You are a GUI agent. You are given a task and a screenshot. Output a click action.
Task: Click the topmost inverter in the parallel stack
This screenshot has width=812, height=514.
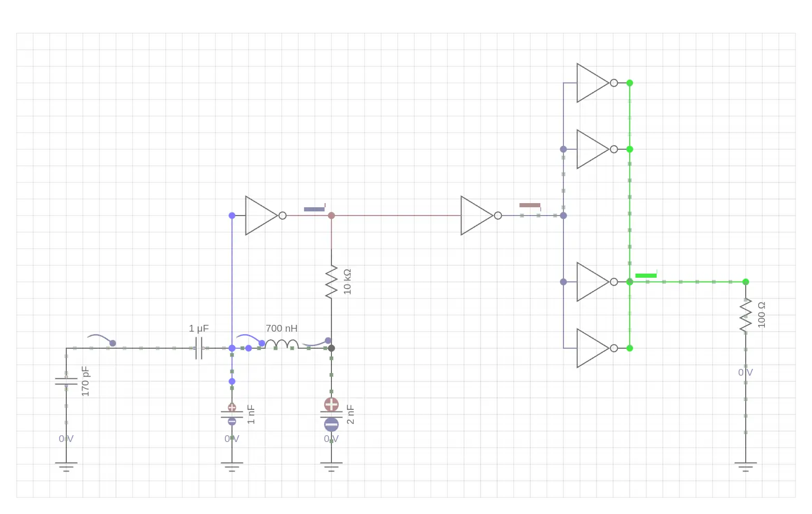tap(592, 83)
